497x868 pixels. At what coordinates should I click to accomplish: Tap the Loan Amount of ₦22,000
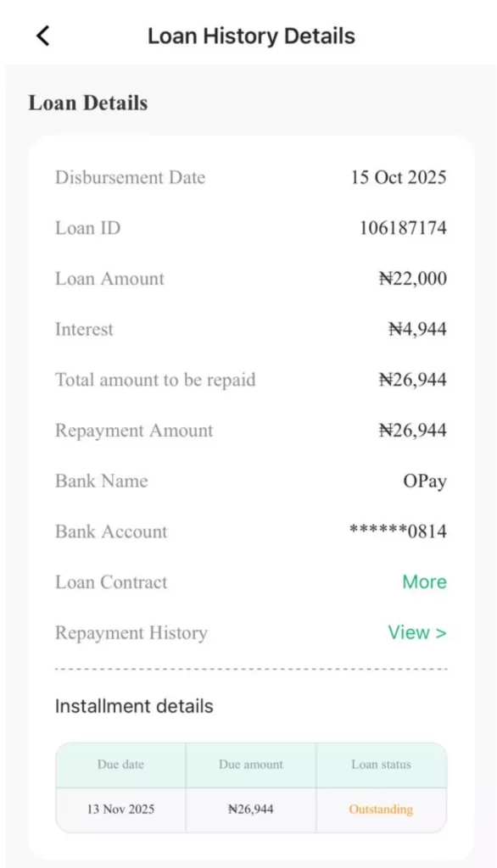click(x=413, y=279)
